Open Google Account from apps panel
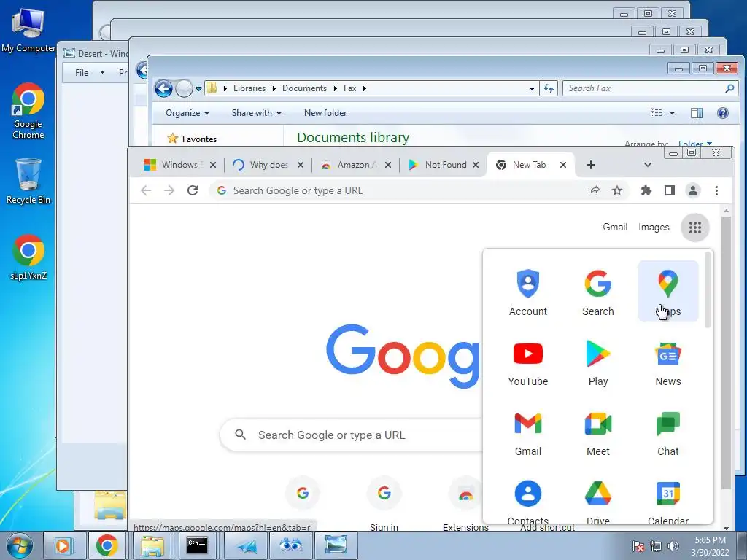The height and width of the screenshot is (560, 747). (528, 292)
